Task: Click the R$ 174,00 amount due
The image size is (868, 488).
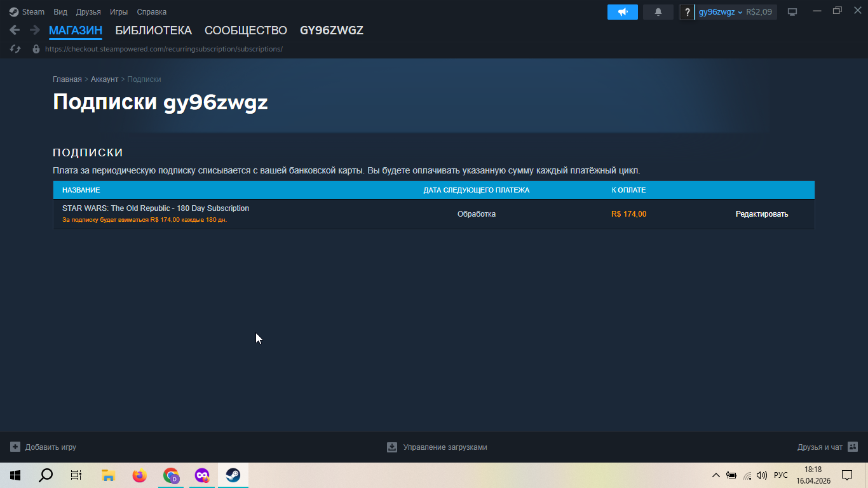Action: [629, 214]
